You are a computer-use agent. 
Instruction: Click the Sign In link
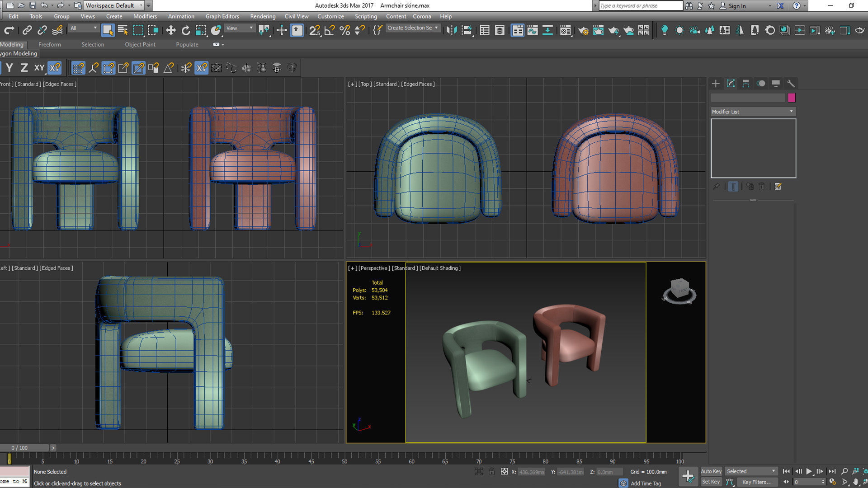click(x=737, y=6)
